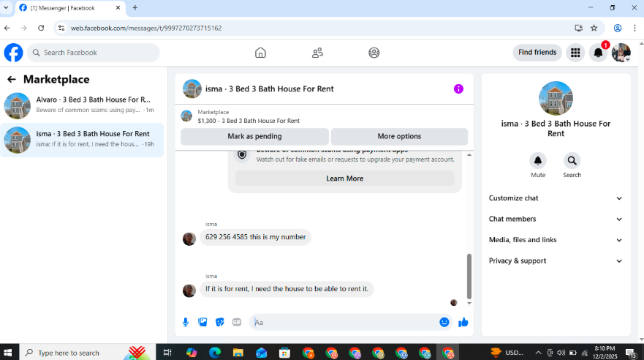The image size is (644, 360).
Task: Open the Windows notification center icon
Action: 631,353
